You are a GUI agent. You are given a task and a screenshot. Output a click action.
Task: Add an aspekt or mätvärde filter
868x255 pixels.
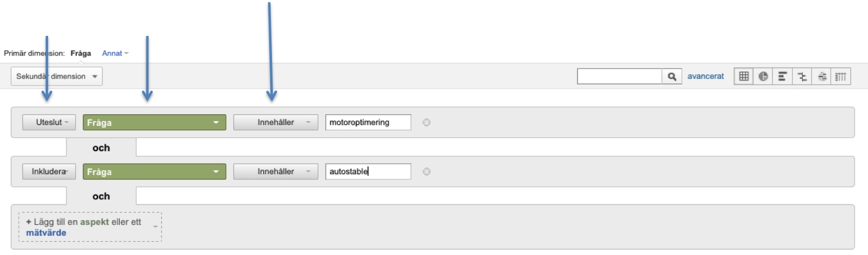[90, 227]
